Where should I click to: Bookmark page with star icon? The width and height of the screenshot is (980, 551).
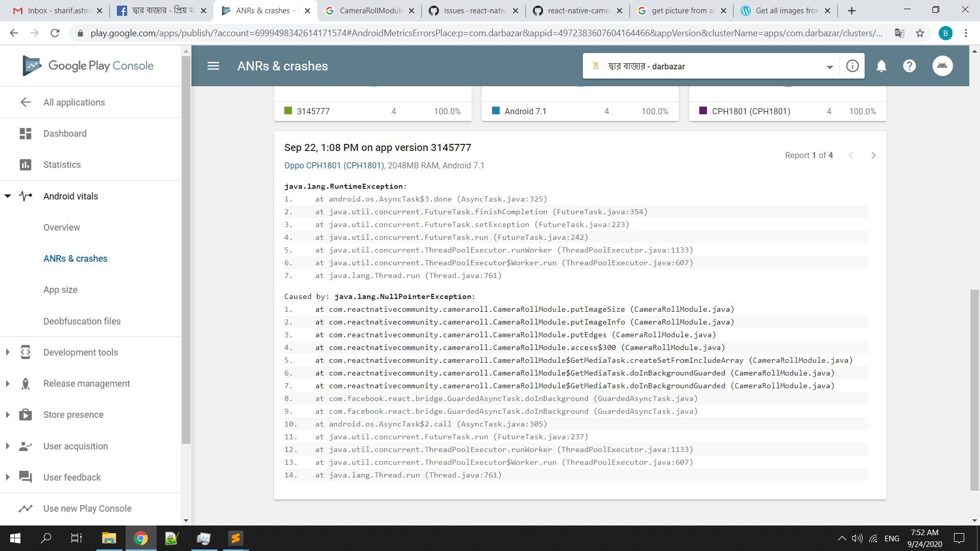click(x=920, y=33)
